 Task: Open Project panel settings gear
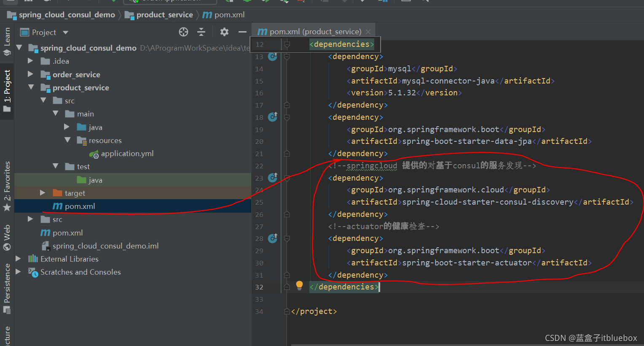coord(224,32)
